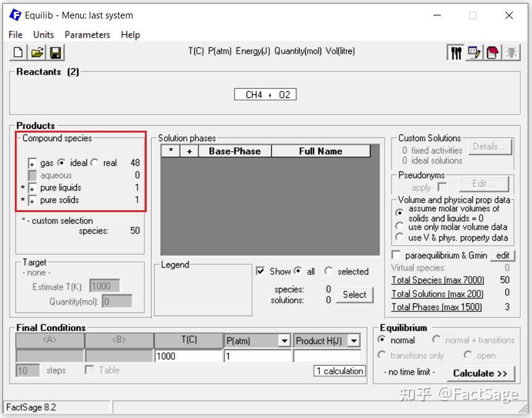
Task: Select the Show selected radio button
Action: click(x=328, y=271)
